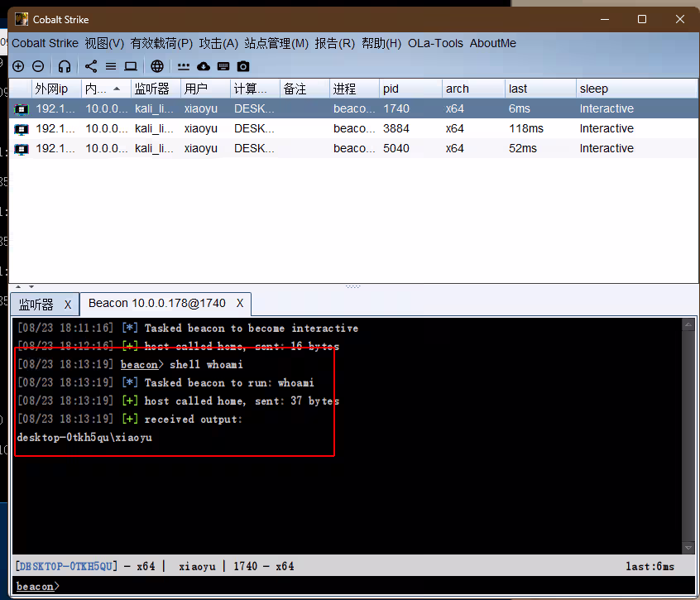Close the Beacon 10.0.0.178@1740 tab
Image resolution: width=700 pixels, height=600 pixels.
(x=240, y=304)
